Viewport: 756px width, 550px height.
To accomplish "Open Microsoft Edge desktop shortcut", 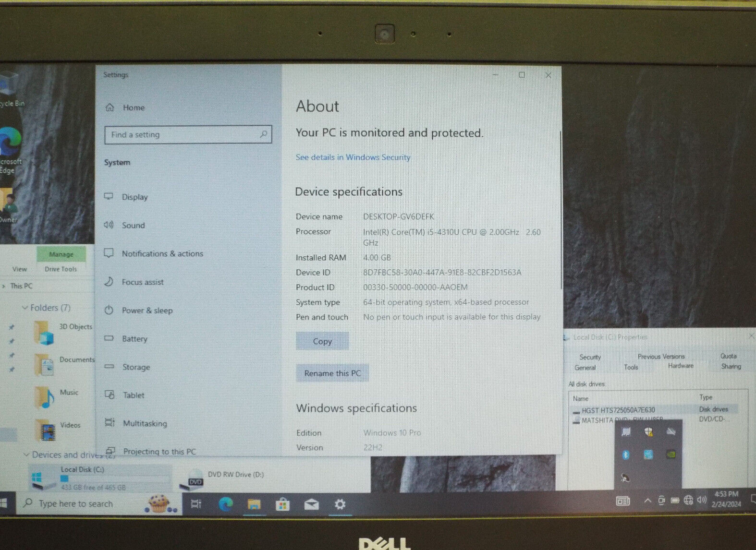I will pyautogui.click(x=10, y=151).
